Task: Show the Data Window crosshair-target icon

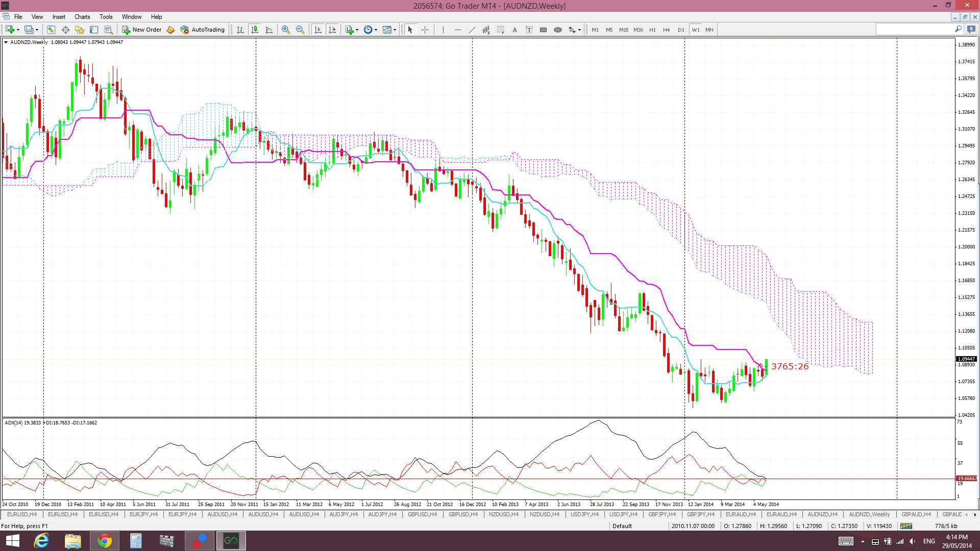Action: click(65, 30)
